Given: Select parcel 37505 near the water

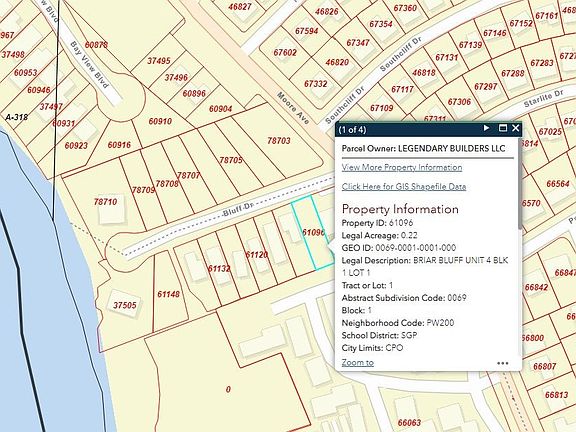Looking at the screenshot, I should click(x=125, y=305).
